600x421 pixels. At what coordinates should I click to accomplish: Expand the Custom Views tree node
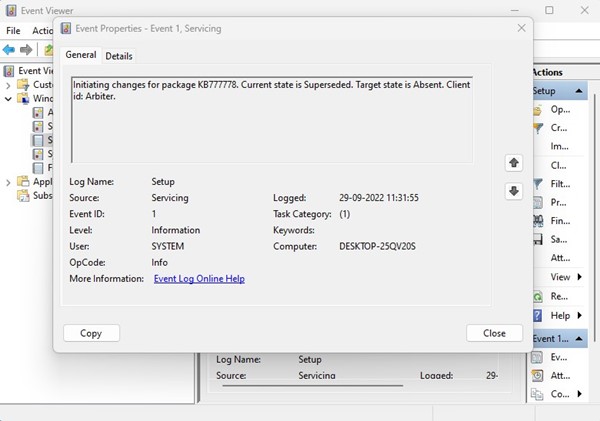tap(9, 85)
